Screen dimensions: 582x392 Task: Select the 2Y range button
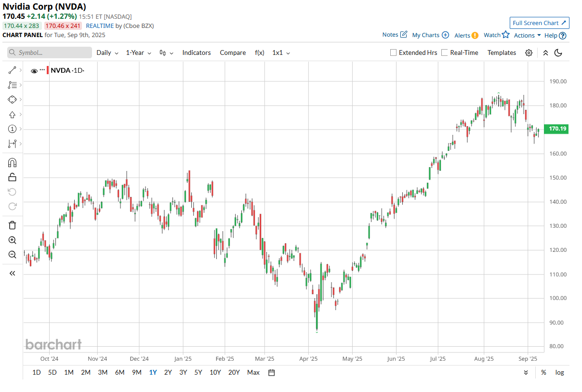pyautogui.click(x=168, y=372)
